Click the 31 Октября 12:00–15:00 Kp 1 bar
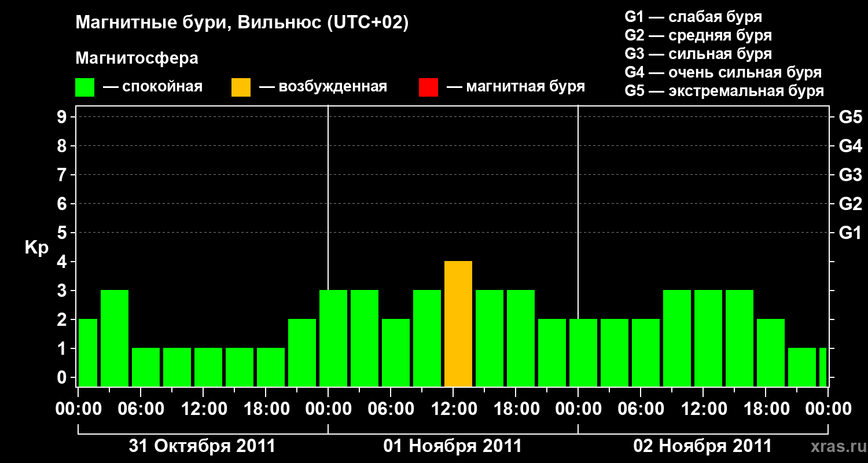This screenshot has width=868, height=463. click(208, 368)
